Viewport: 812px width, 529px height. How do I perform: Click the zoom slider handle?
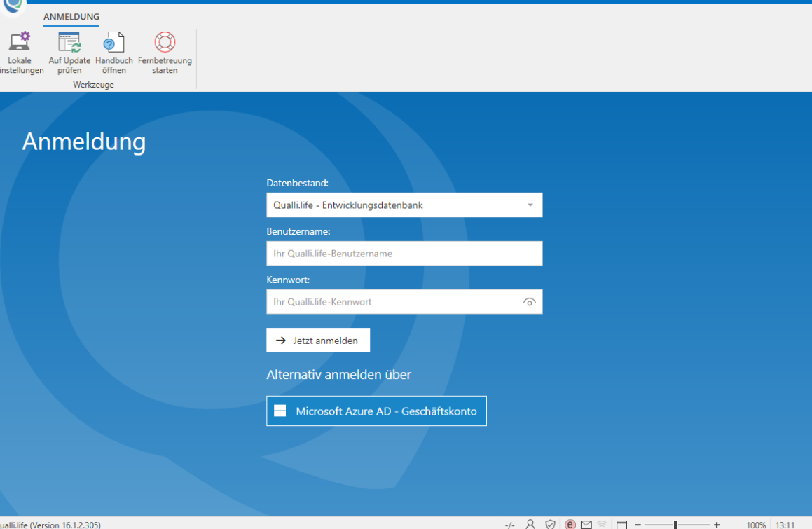(x=675, y=524)
